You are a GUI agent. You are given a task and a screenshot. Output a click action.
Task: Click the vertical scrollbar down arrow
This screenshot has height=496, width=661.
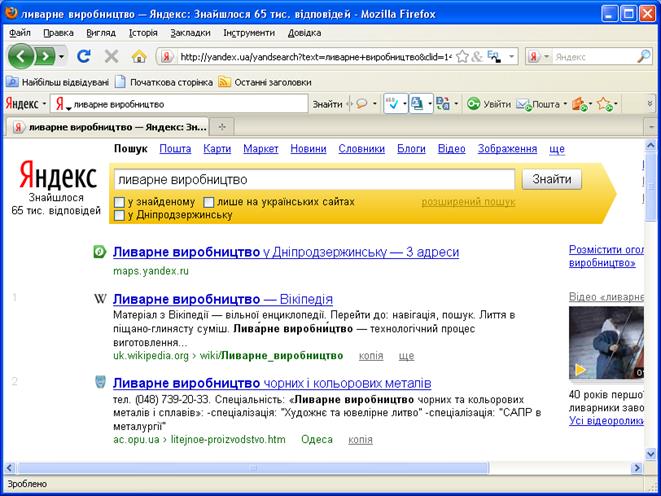650,454
